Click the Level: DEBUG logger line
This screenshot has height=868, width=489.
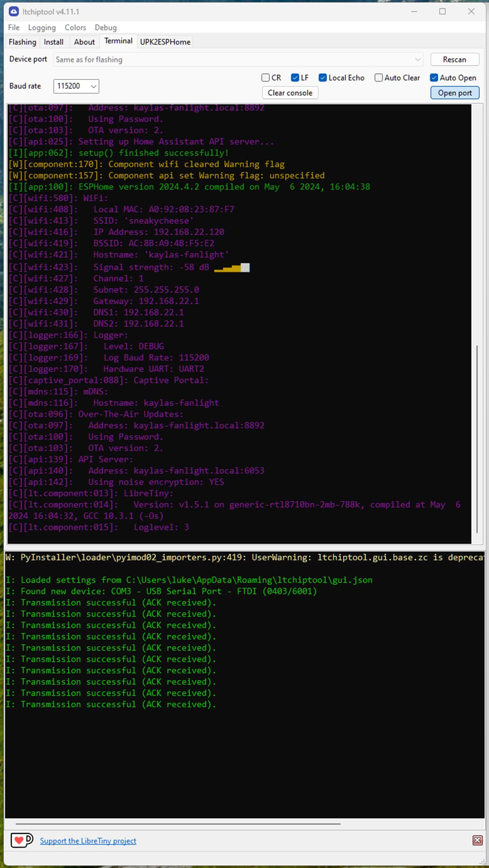(x=86, y=346)
